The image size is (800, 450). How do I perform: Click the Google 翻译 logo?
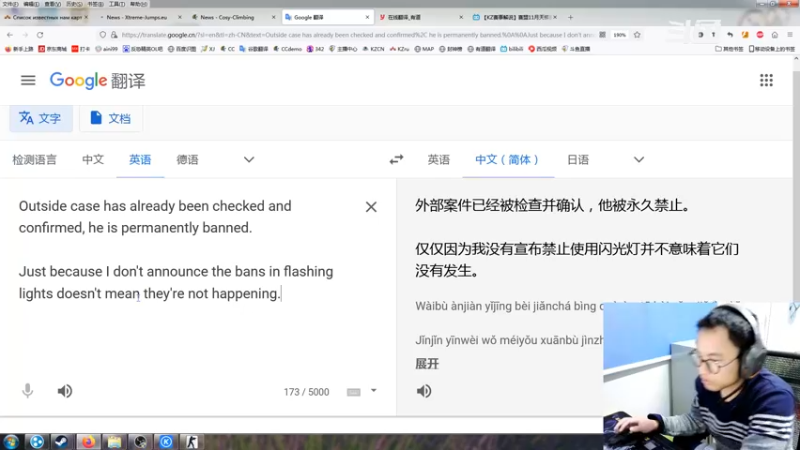tap(97, 81)
